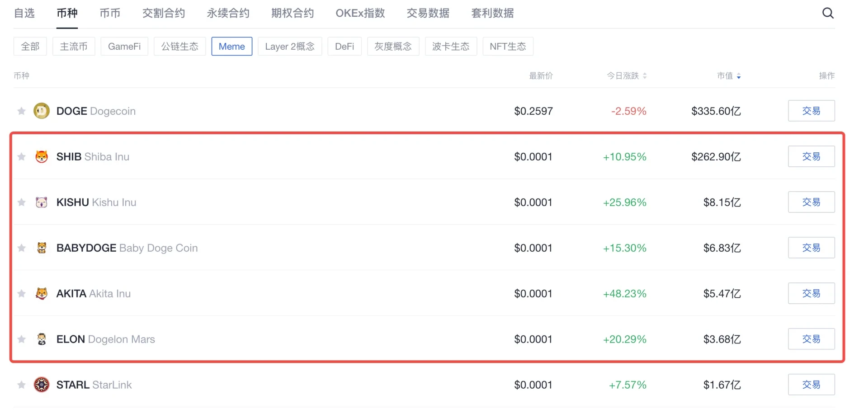Click the Akita Inu coin logo
Screen dimensions: 868x414
tap(42, 294)
